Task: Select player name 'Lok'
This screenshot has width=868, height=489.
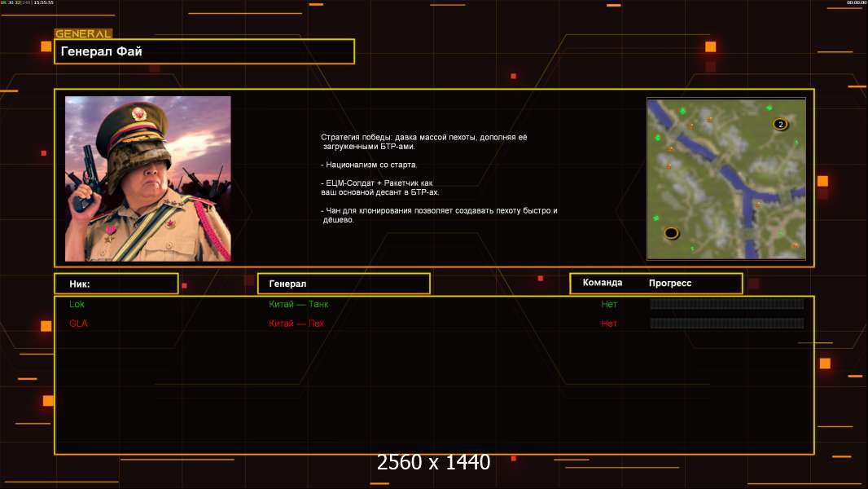Action: (77, 304)
